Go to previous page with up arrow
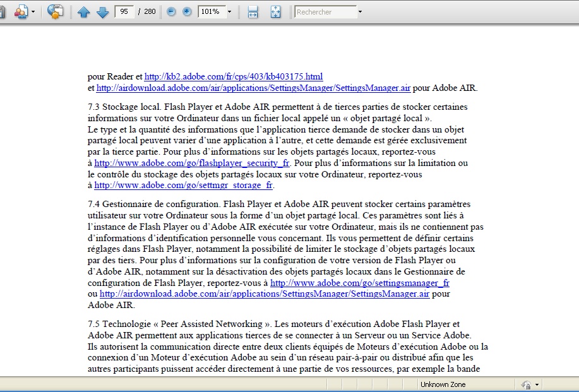The width and height of the screenshot is (579, 392). 83,12
